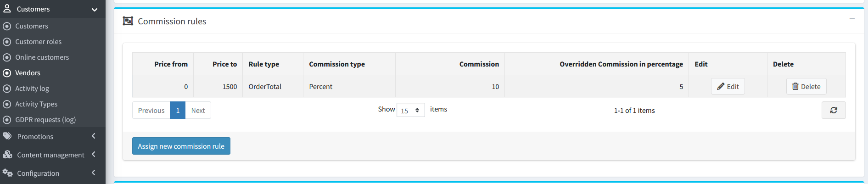Expand the Promotions menu chevron
The width and height of the screenshot is (868, 184).
point(94,136)
